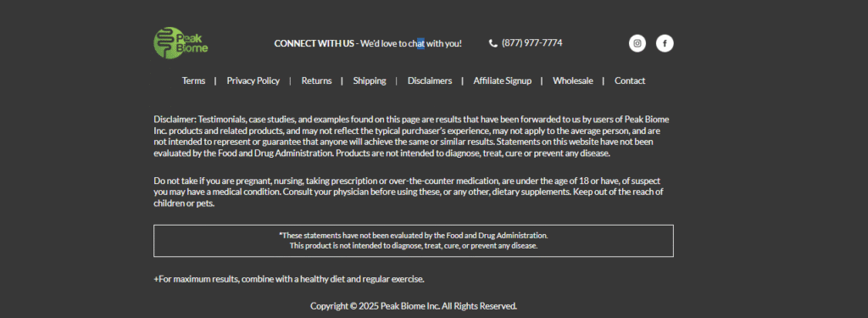This screenshot has width=868, height=318.
Task: Click the "Do not take if pregnant" paragraph
Action: tap(409, 192)
